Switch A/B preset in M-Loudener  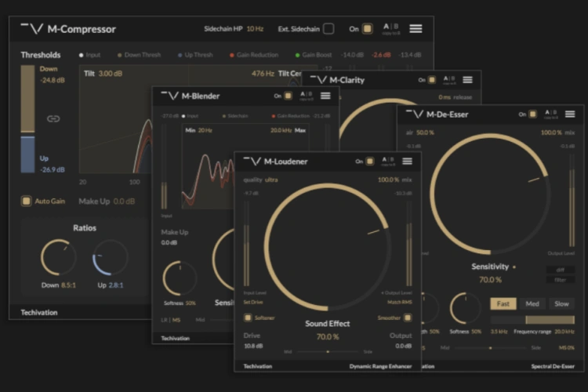point(388,162)
